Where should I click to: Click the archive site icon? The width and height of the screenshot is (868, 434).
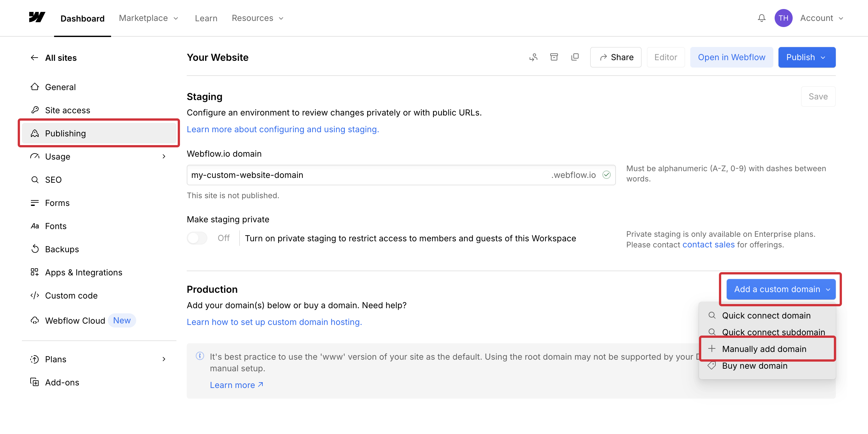pos(554,57)
